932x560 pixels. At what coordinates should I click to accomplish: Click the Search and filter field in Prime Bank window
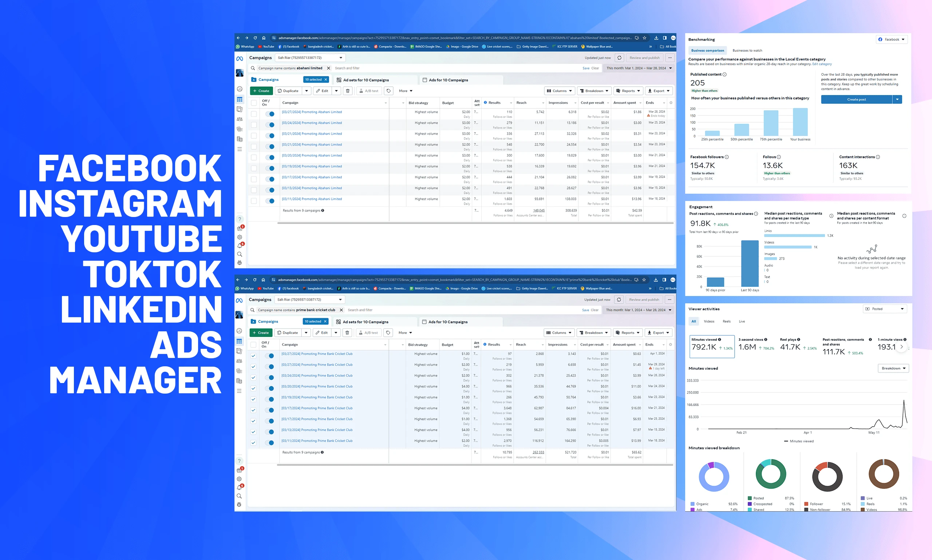click(x=462, y=310)
